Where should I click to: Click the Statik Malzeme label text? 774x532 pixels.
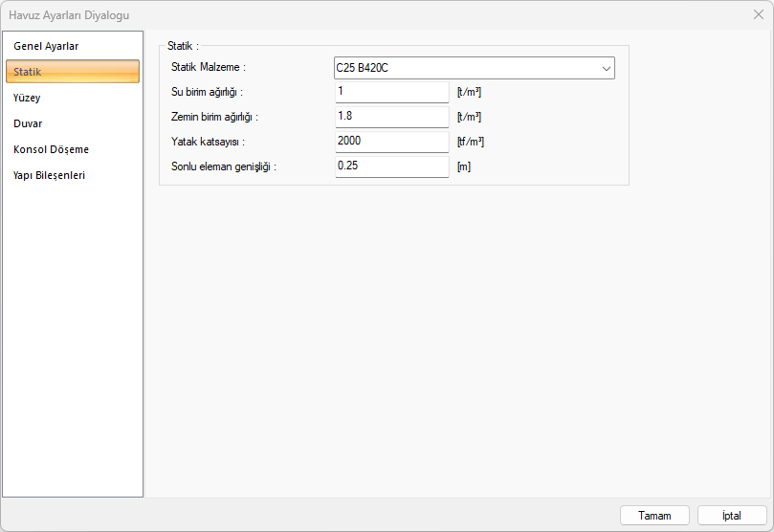tap(209, 67)
